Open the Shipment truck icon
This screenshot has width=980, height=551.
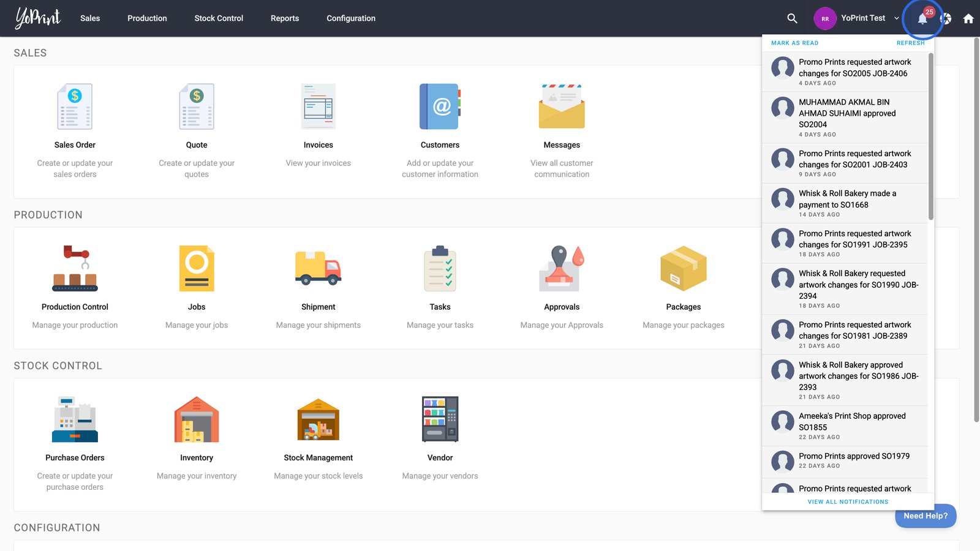(318, 269)
